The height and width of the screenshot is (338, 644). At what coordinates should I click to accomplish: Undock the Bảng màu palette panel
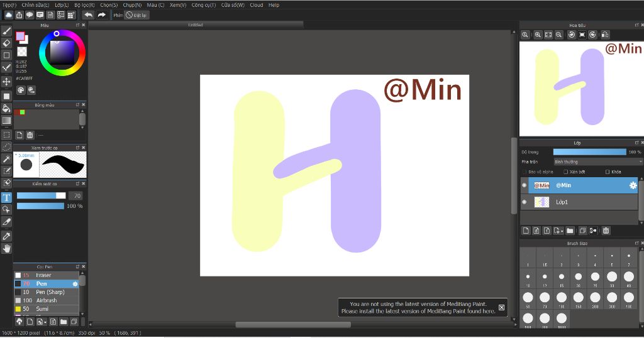coord(77,105)
